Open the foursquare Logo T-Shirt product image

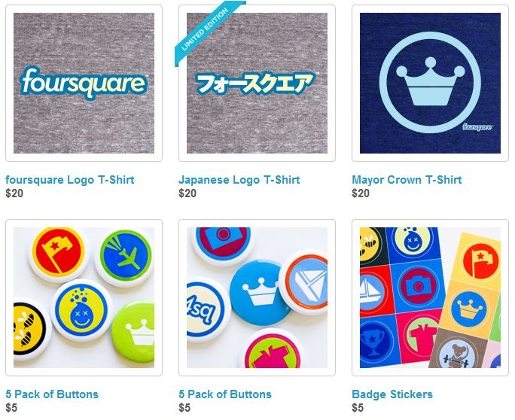84,83
